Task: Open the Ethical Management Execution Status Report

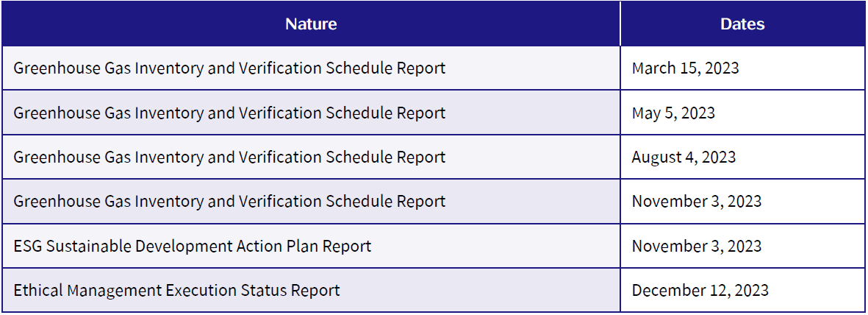Action: pyautogui.click(x=176, y=290)
